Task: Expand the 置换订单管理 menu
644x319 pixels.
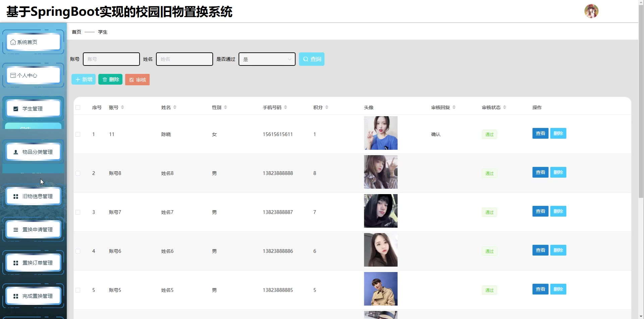Action: (x=33, y=263)
